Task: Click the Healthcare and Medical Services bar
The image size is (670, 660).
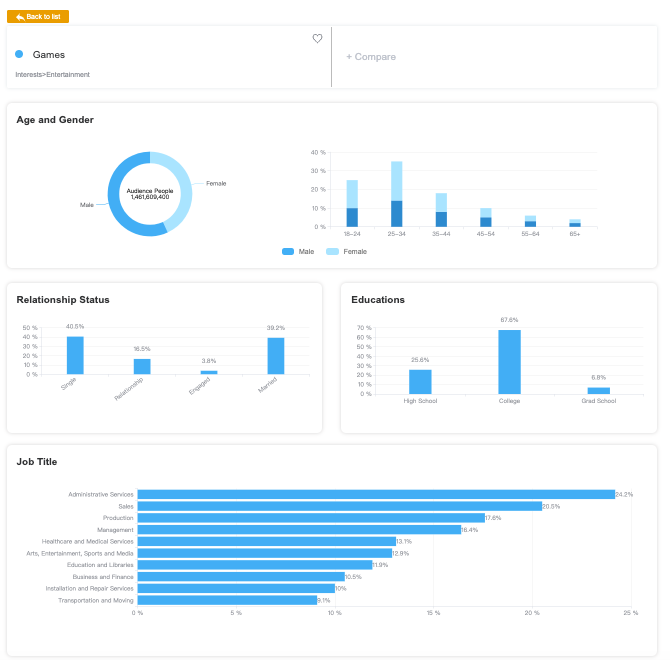Action: pyautogui.click(x=267, y=541)
